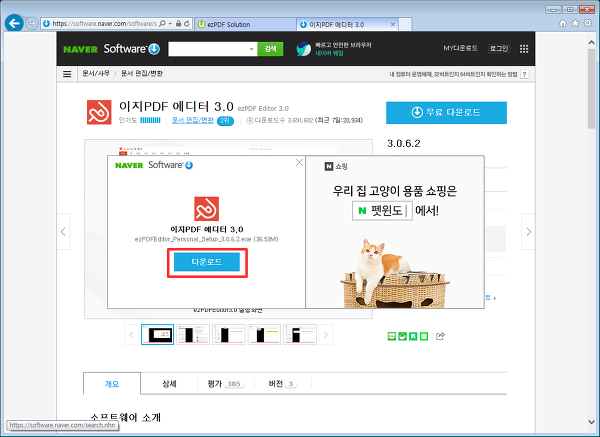The height and width of the screenshot is (437, 600).
Task: Open the 문서 편집/변환 category link under title
Action: coord(193,120)
